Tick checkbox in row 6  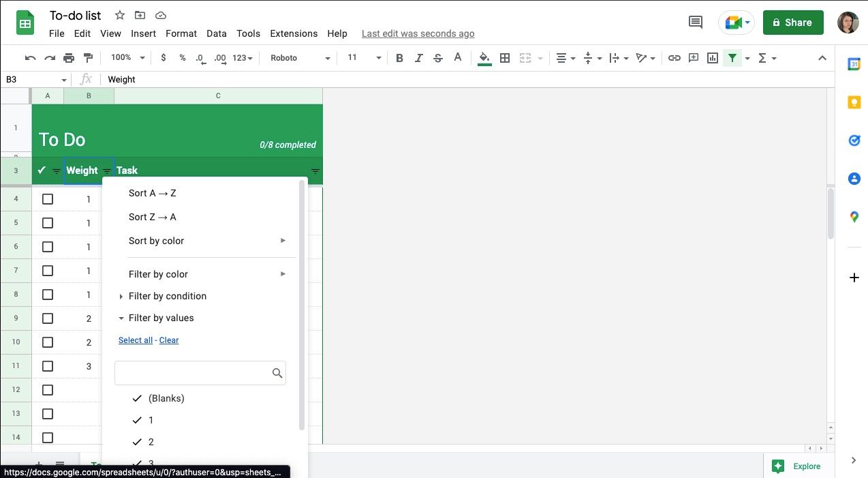48,247
